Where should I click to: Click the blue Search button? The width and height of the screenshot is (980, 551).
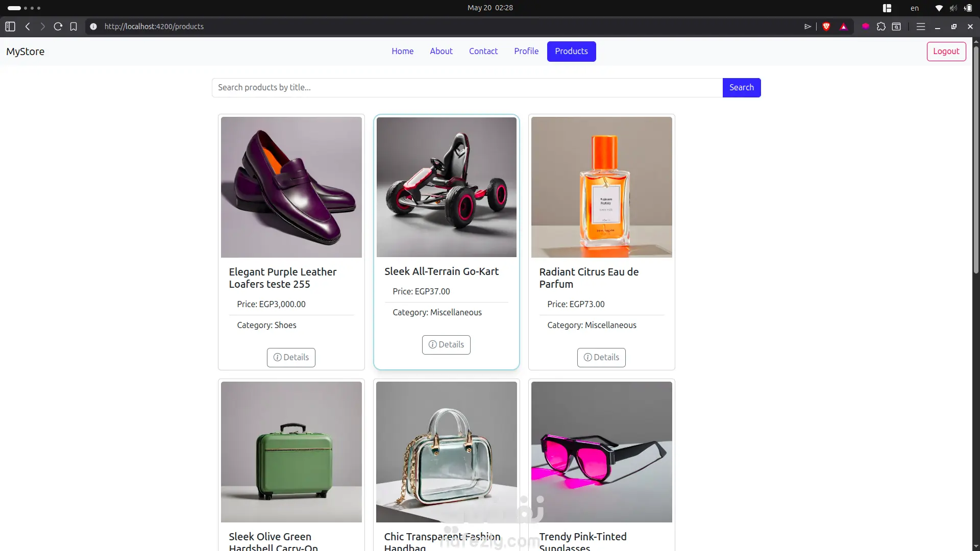coord(742,88)
